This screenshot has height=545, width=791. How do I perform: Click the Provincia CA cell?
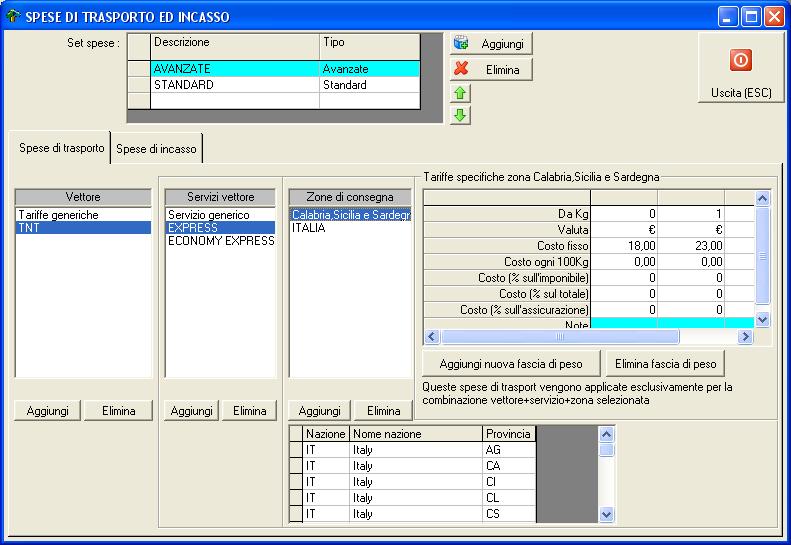pyautogui.click(x=508, y=466)
